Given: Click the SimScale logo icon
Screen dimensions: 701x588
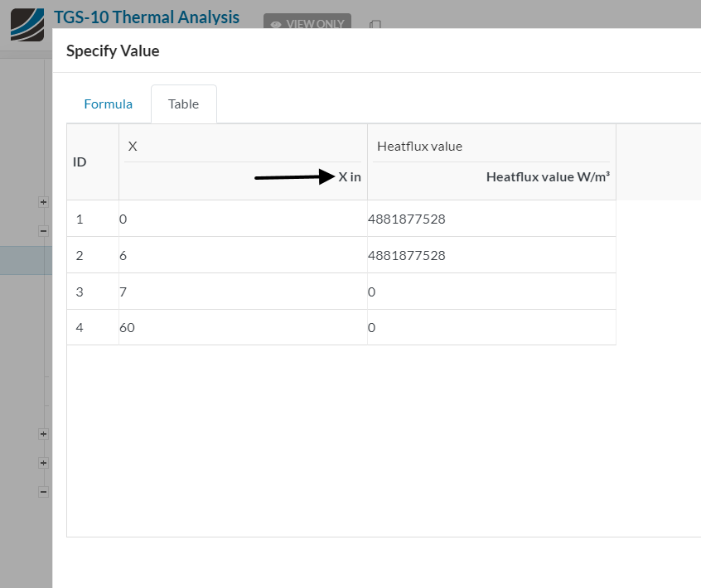Looking at the screenshot, I should 27,24.
